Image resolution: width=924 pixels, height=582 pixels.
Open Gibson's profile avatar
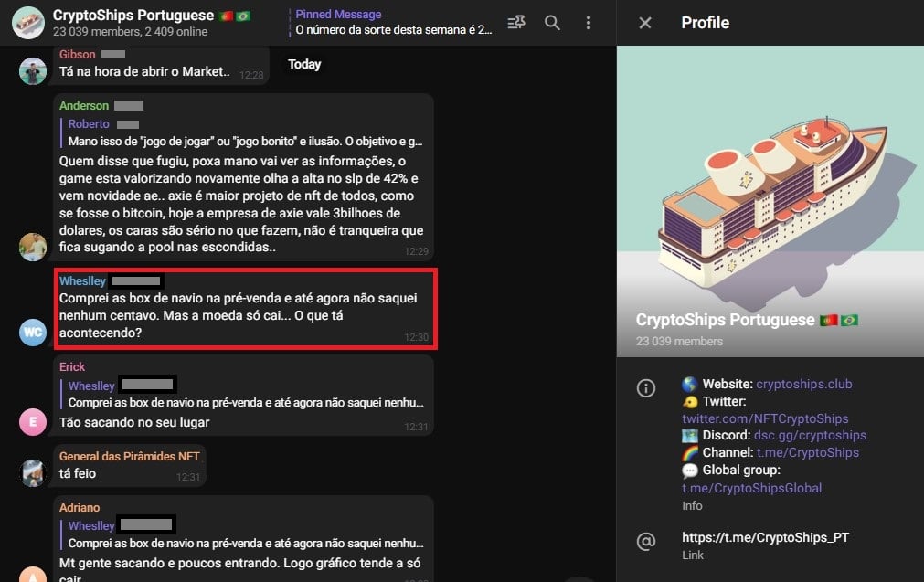[32, 70]
